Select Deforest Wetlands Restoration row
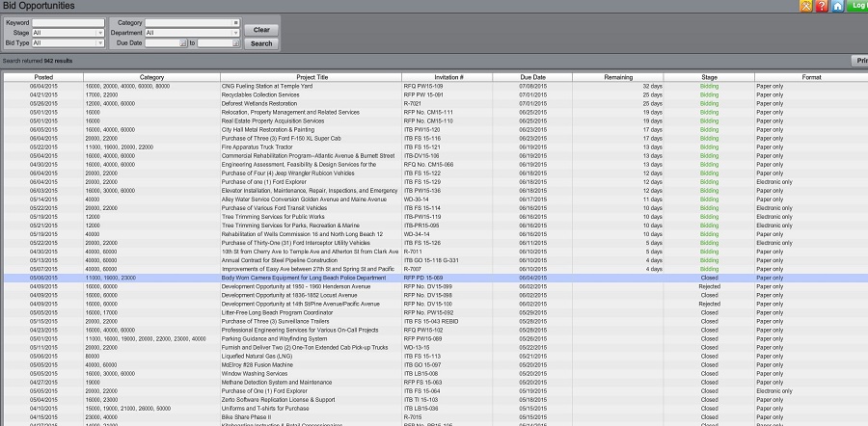Screen dimensions: 868x426 [x=436, y=103]
